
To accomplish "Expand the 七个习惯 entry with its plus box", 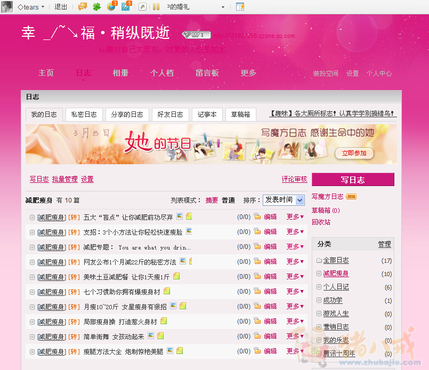I will point(32,292).
